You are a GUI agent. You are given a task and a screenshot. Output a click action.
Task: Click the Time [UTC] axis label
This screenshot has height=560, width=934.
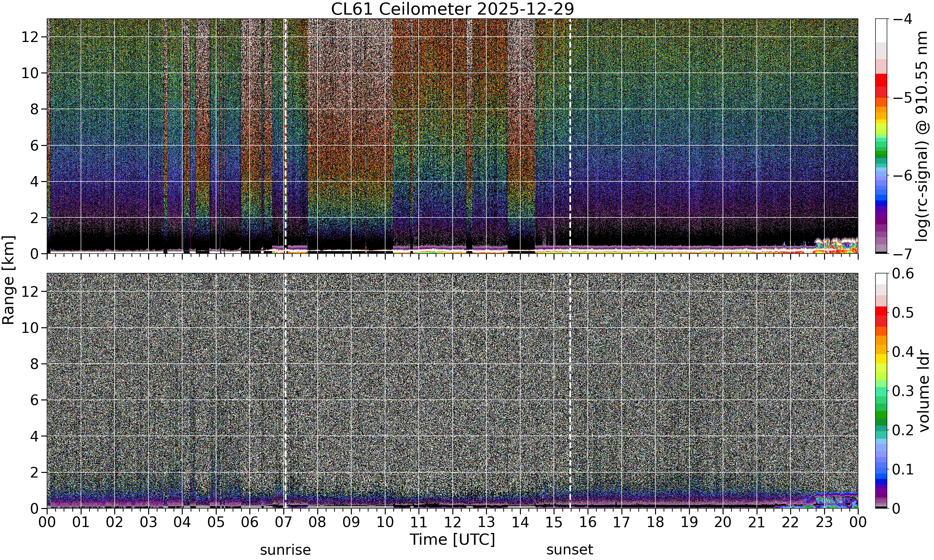[x=452, y=539]
